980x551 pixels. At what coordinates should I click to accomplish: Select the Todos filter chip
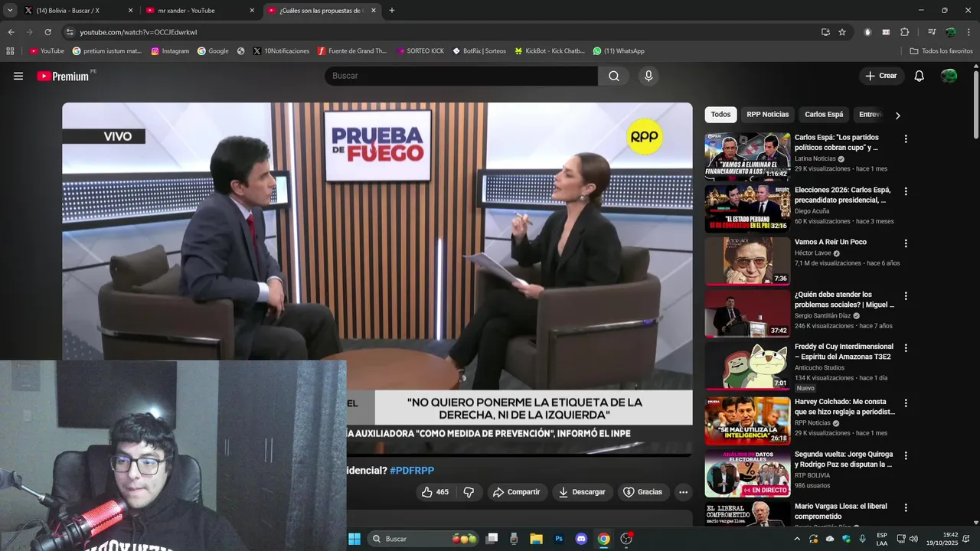[720, 114]
